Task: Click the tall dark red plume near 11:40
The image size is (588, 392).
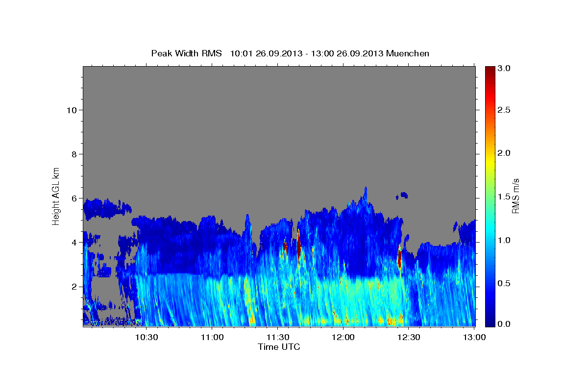Action: [298, 246]
